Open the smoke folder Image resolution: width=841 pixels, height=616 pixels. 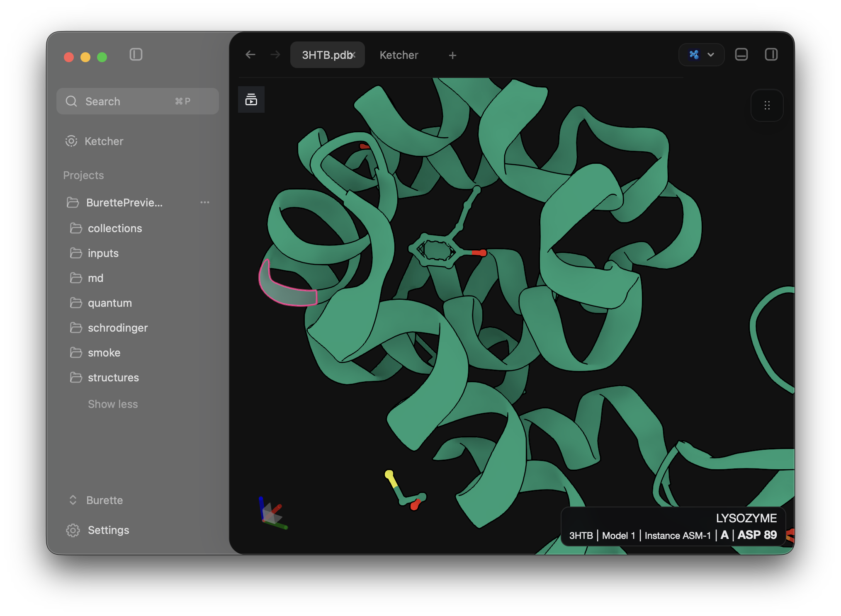[104, 353]
